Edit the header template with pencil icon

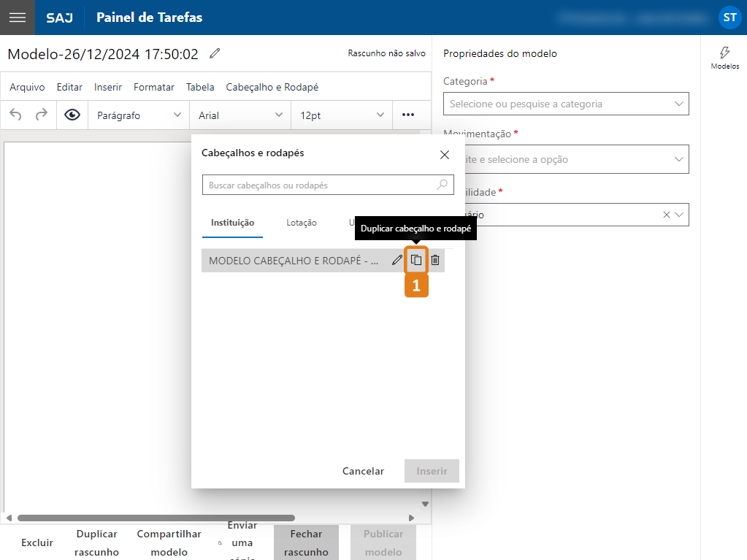[x=397, y=260]
